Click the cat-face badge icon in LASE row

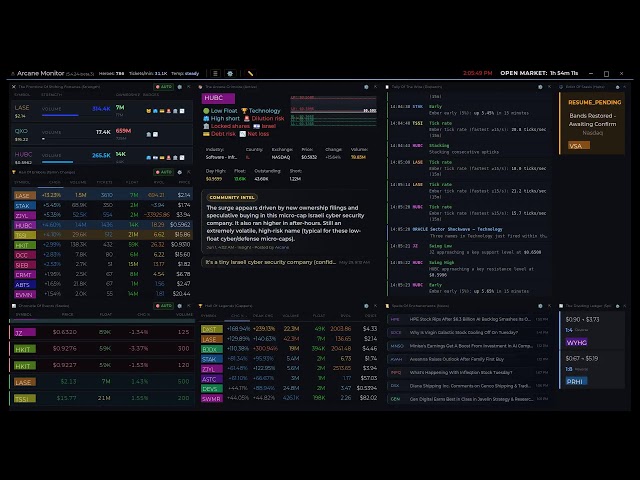click(149, 111)
